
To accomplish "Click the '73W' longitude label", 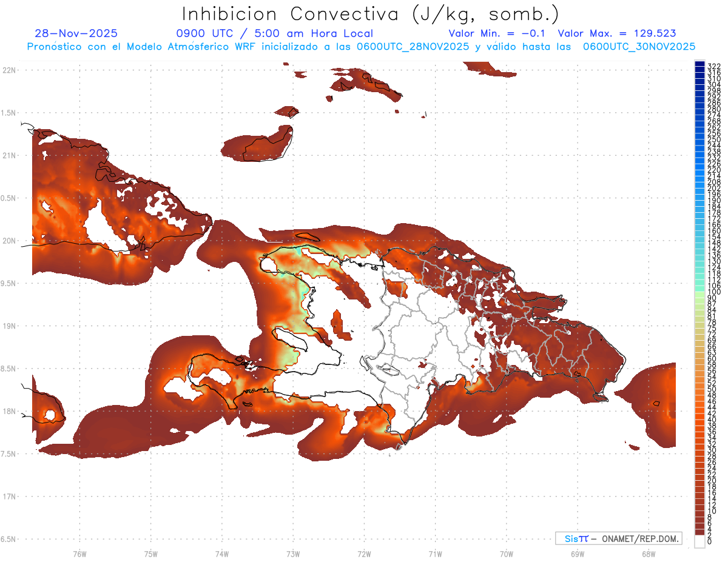I will tap(293, 554).
